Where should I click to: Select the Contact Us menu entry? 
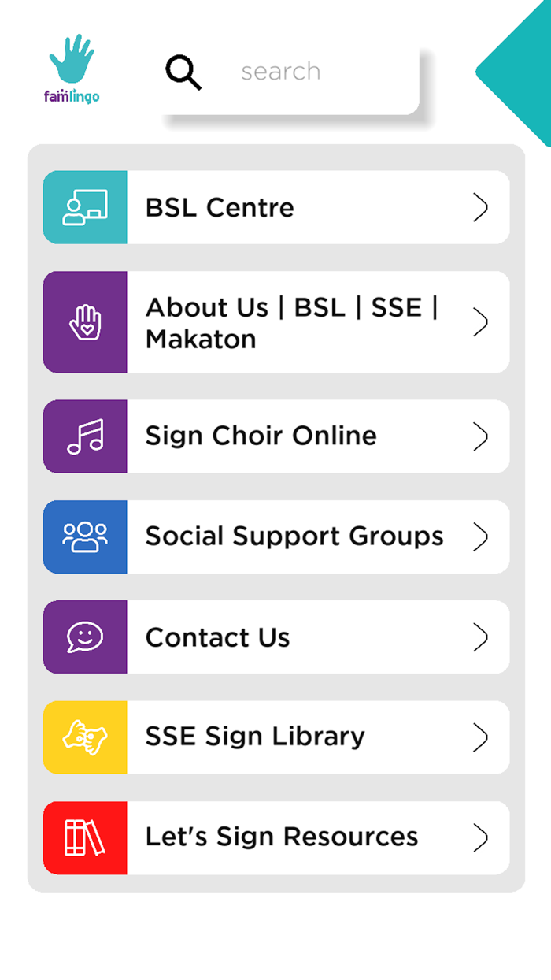(x=217, y=637)
